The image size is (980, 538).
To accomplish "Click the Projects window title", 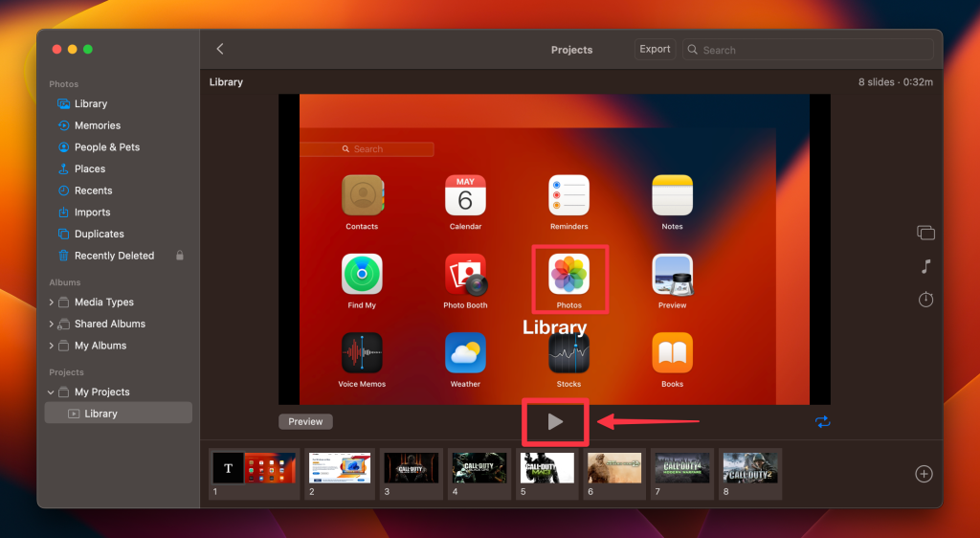I will coord(572,50).
